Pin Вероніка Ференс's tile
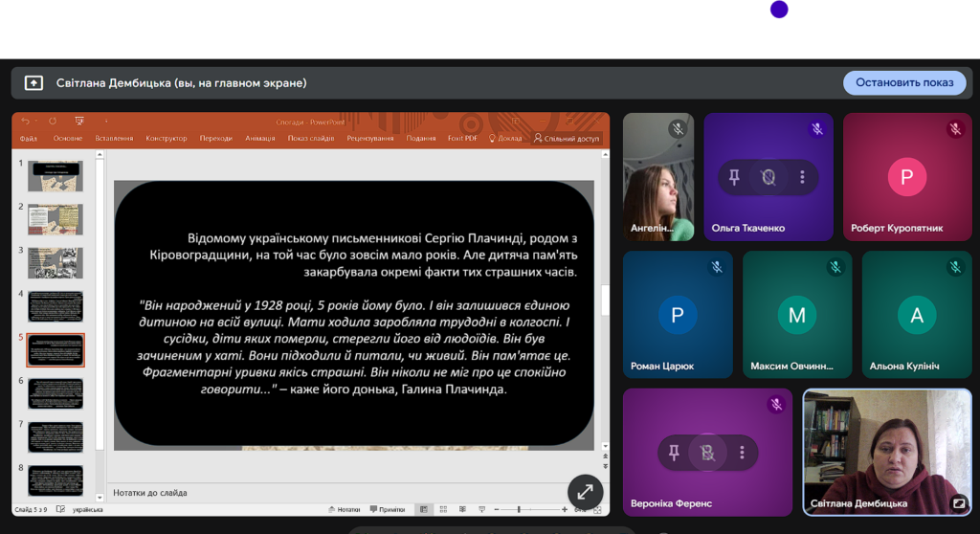 pyautogui.click(x=674, y=453)
